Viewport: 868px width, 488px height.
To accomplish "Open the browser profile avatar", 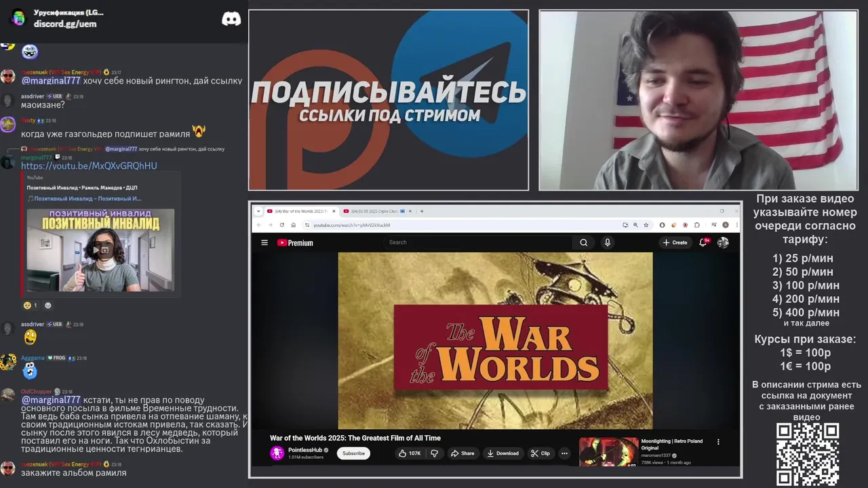I will click(726, 225).
